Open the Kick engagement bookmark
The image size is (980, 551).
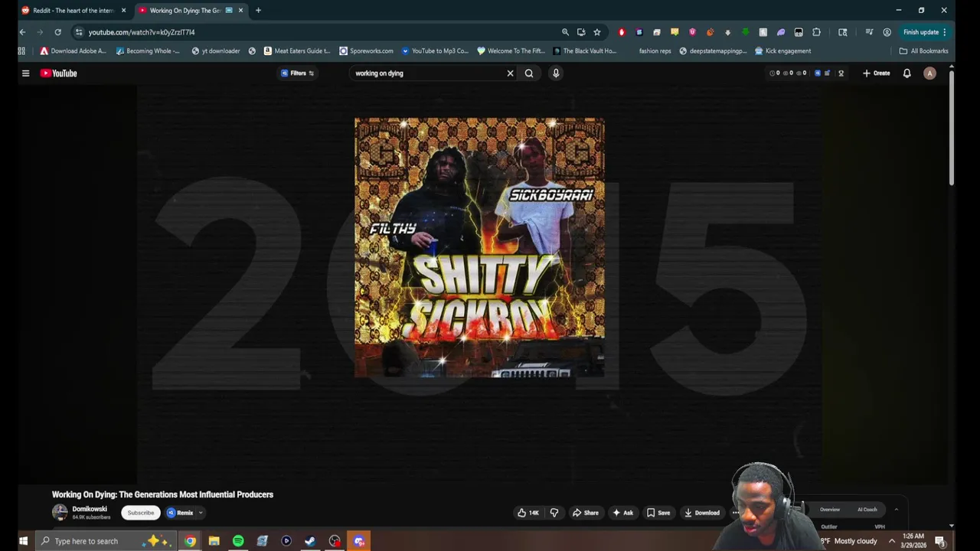click(x=782, y=51)
